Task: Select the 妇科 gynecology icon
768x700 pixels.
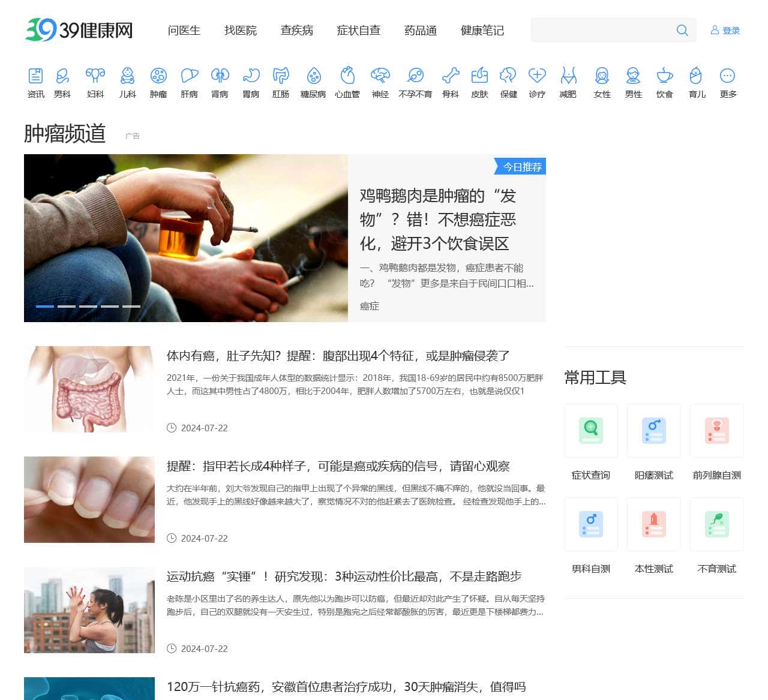Action: point(95,76)
